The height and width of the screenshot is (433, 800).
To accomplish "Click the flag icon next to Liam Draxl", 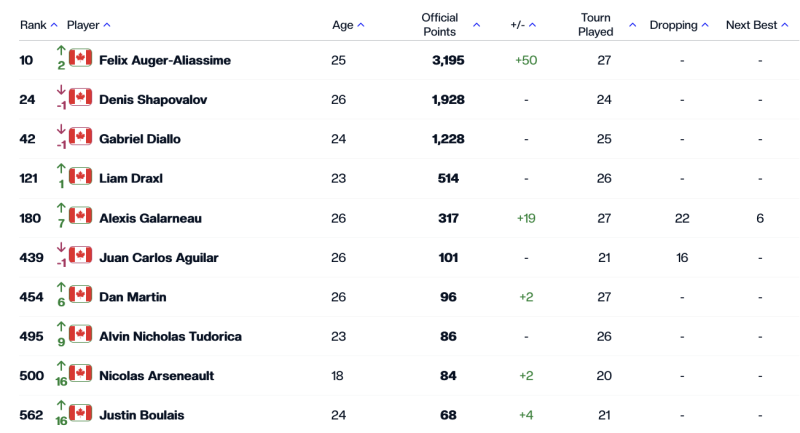I will click(81, 176).
